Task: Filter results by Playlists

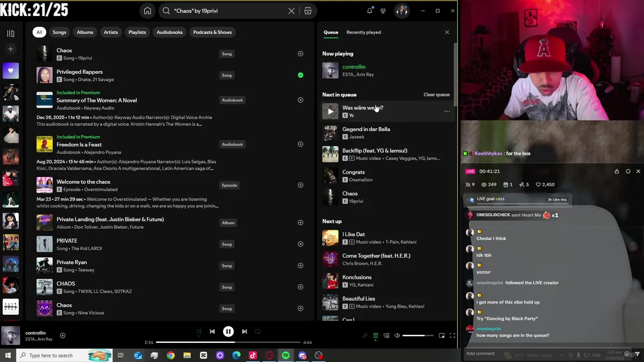Action: pyautogui.click(x=137, y=32)
